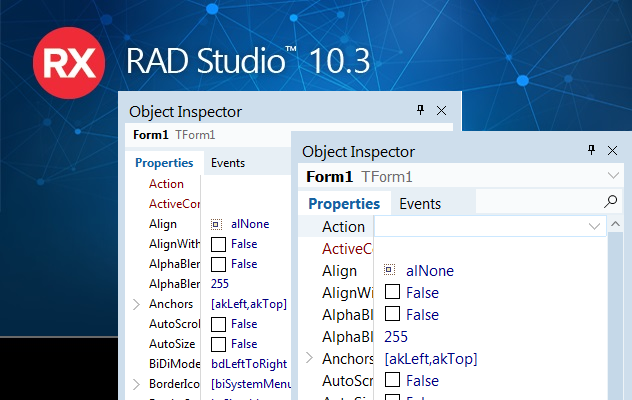Screen dimensions: 632x400
Task: Click the pin icon of the back Object Inspector
Action: click(420, 110)
